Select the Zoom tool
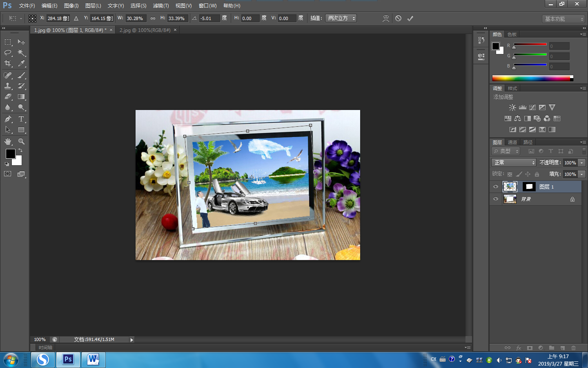This screenshot has height=368, width=588. click(21, 141)
